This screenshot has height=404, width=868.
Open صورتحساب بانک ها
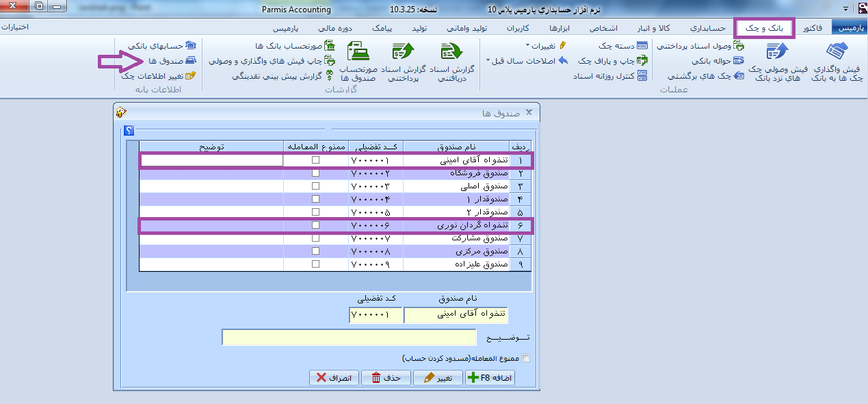[294, 46]
